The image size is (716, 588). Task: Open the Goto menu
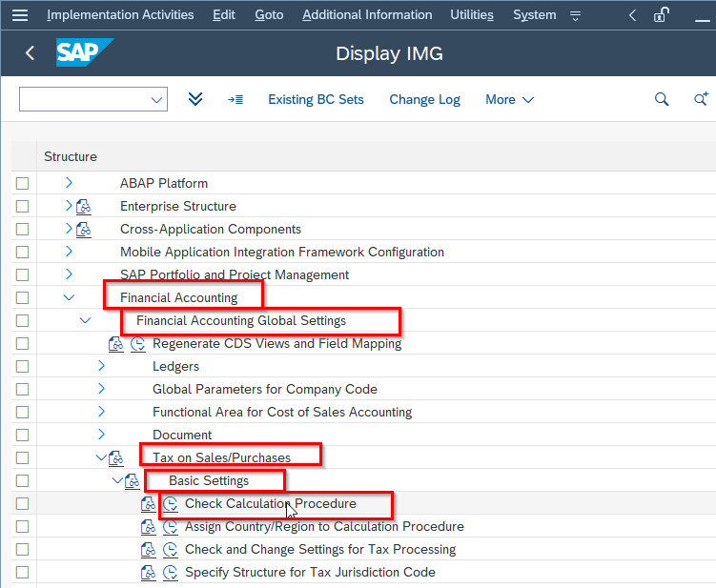[x=269, y=15]
